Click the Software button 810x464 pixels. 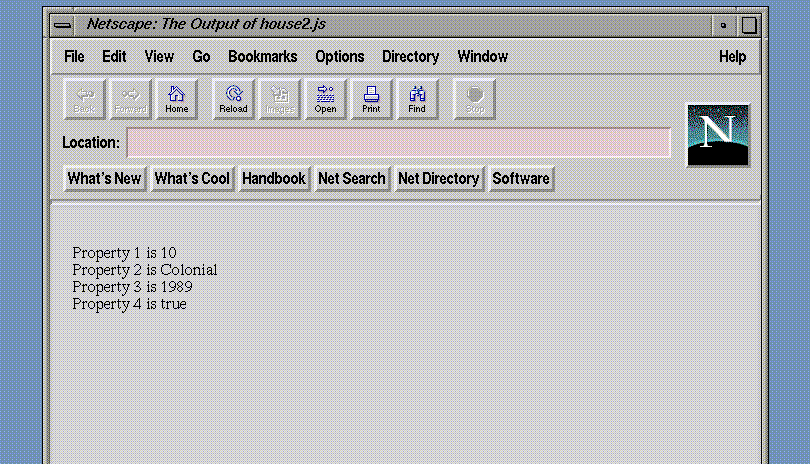coord(521,179)
